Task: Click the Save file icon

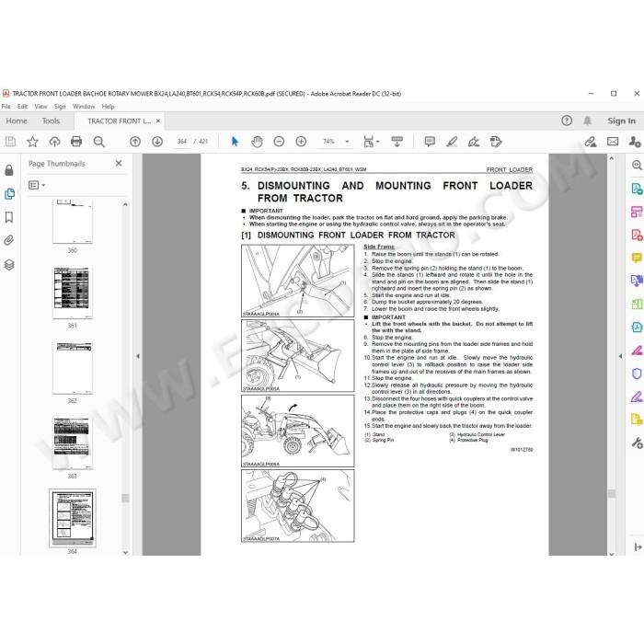Action: tap(10, 142)
